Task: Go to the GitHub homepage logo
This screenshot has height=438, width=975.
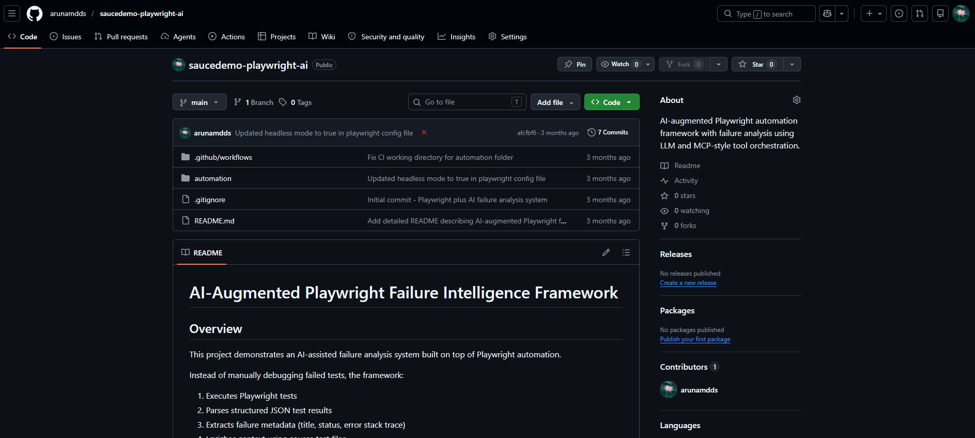Action: coord(35,13)
